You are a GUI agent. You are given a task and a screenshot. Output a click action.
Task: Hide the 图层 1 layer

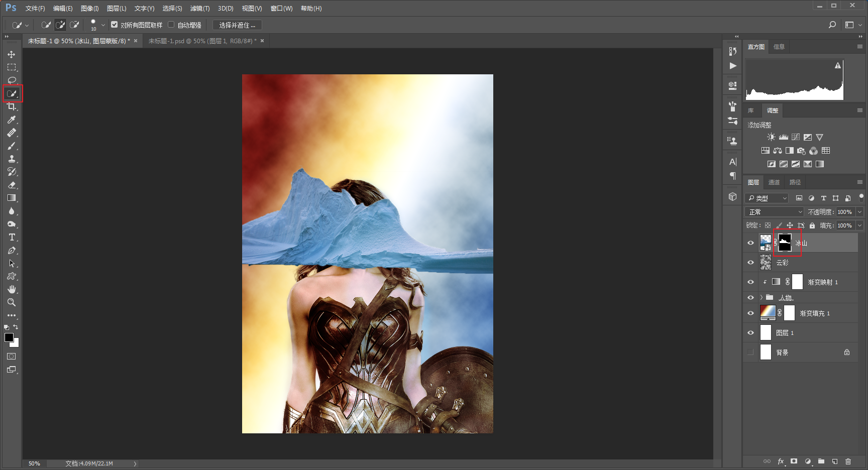[x=751, y=333]
